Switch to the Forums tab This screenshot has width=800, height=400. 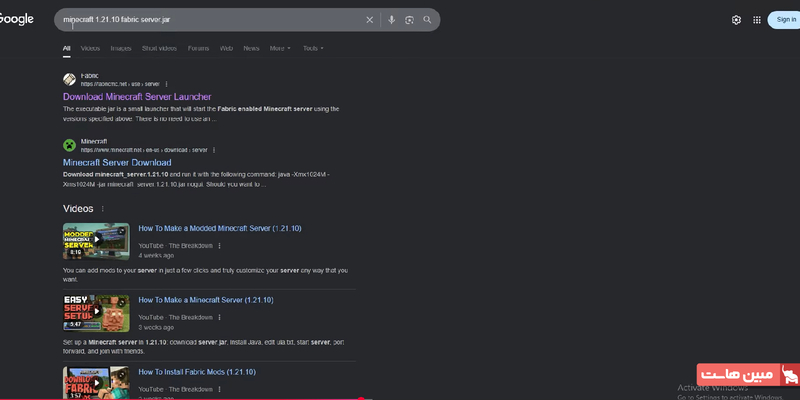[x=198, y=48]
